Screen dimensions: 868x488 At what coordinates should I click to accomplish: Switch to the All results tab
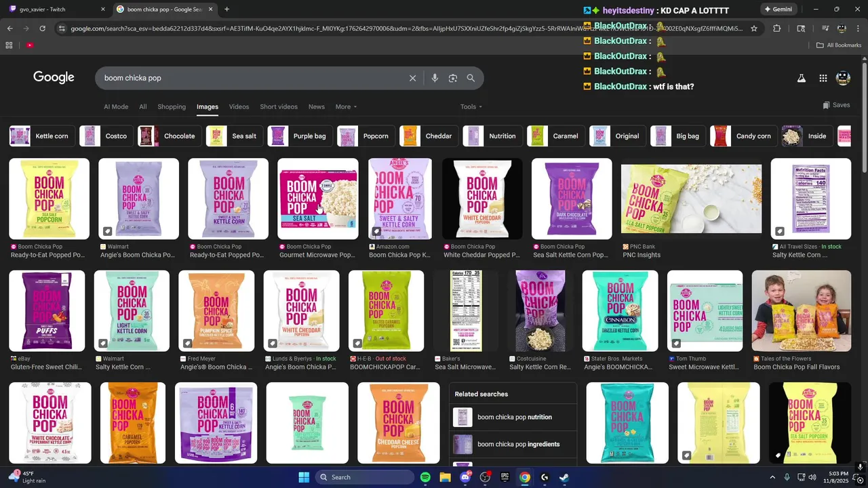click(x=143, y=106)
